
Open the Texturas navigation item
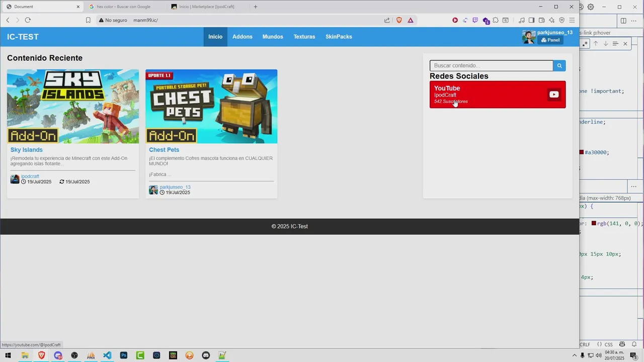point(304,37)
